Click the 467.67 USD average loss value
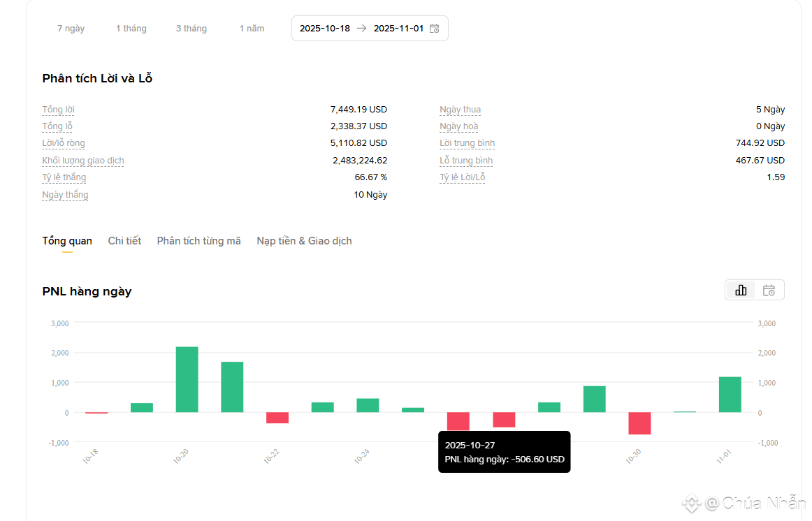Screen dimensions: 812x521 click(760, 161)
